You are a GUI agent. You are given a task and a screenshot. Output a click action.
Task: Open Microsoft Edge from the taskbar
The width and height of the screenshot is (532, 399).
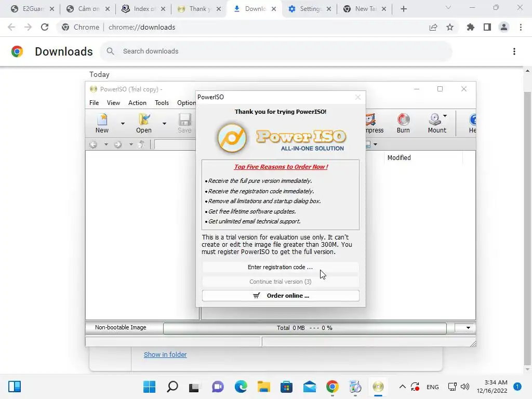point(241,387)
